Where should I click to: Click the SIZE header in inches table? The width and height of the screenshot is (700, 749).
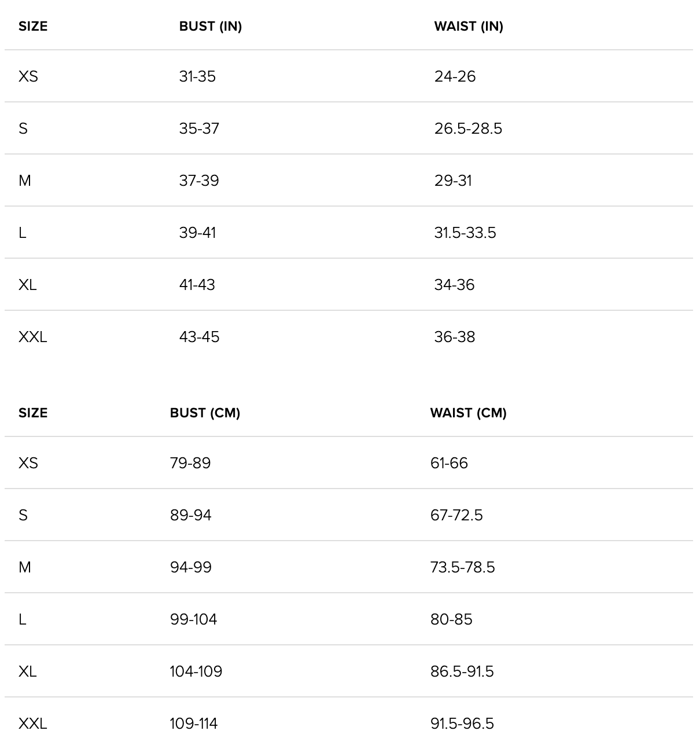(33, 27)
